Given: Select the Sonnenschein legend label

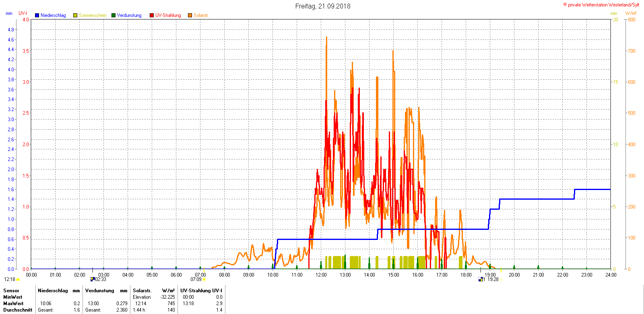Looking at the screenshot, I should 93,15.
